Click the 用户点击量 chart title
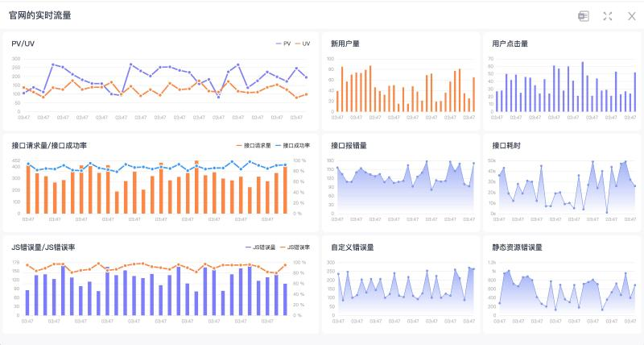The width and height of the screenshot is (644, 345). 510,44
